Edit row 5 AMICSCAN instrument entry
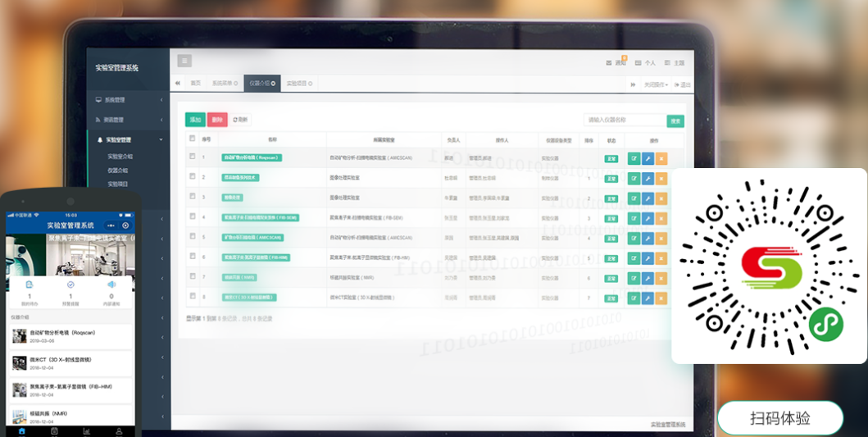The width and height of the screenshot is (868, 437). (634, 238)
